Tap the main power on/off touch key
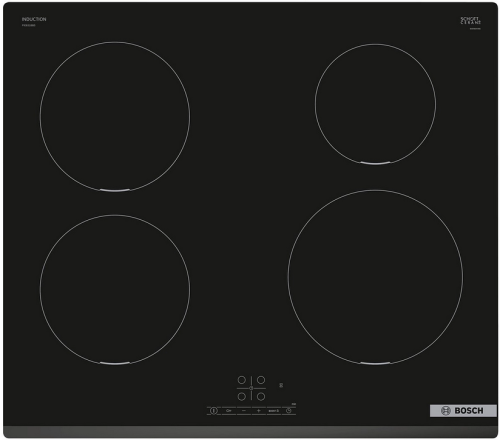Viewport: 500px width, 440px height. [x=214, y=411]
